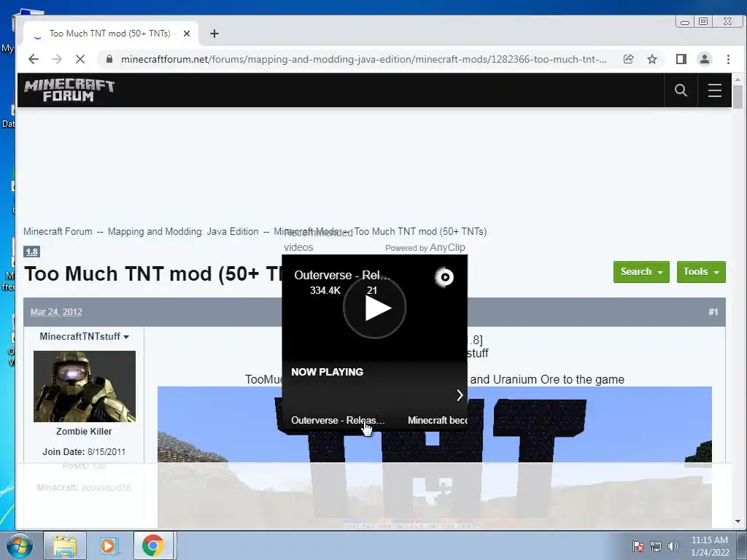Open the Minecraft Forum breadcrumb link
This screenshot has height=560, width=747.
click(58, 231)
